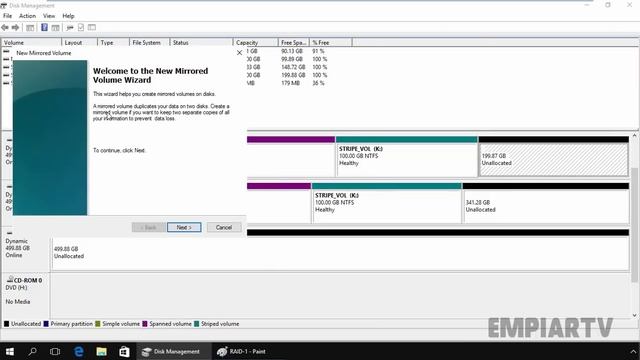Close the New Mirrored Volume wizard with X
The height and width of the screenshot is (360, 640).
240,53
